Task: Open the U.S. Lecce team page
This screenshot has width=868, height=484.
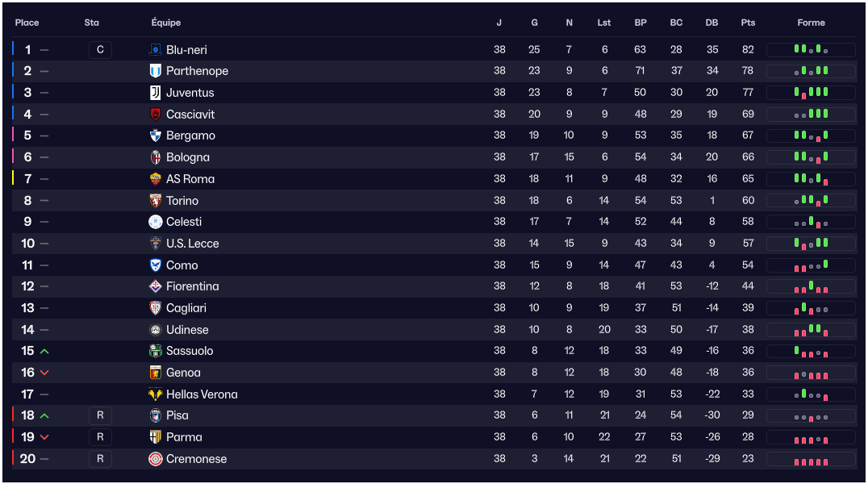Action: (192, 244)
